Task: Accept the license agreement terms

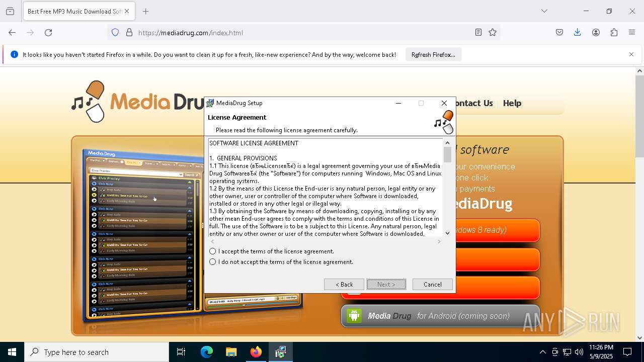Action: (x=212, y=251)
